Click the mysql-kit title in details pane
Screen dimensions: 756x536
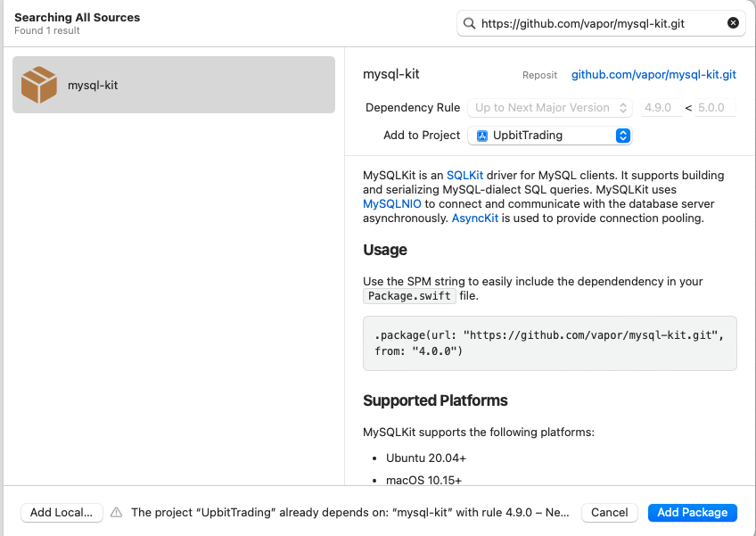point(391,74)
